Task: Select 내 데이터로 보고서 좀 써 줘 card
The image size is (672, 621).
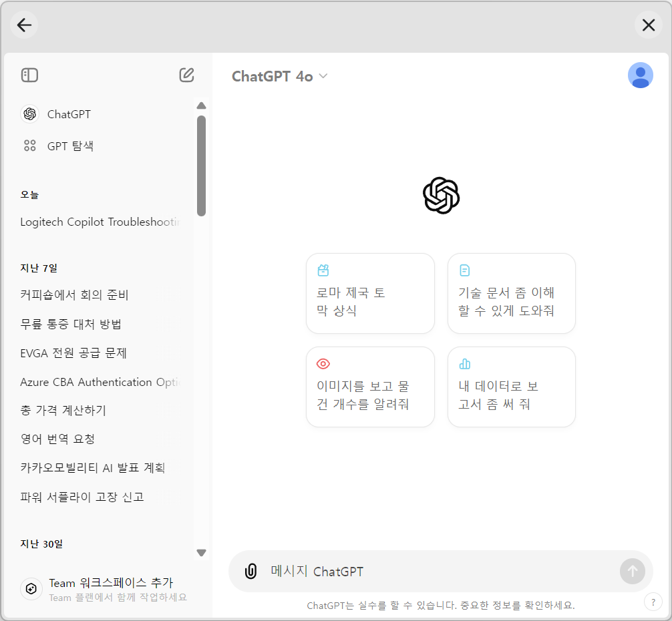Action: coord(511,387)
